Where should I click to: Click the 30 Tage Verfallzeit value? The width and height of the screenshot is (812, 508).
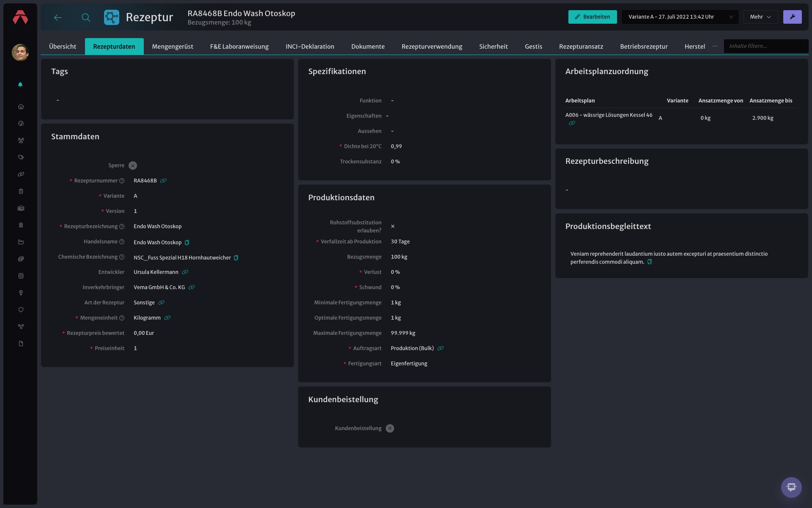[400, 242]
